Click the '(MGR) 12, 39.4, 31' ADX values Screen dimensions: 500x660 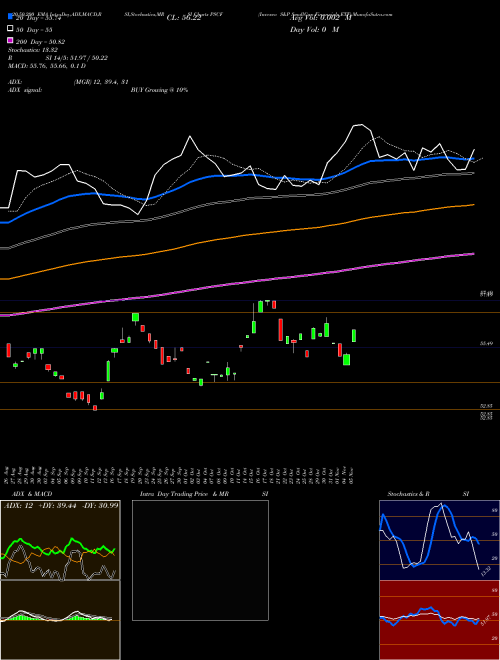[101, 82]
